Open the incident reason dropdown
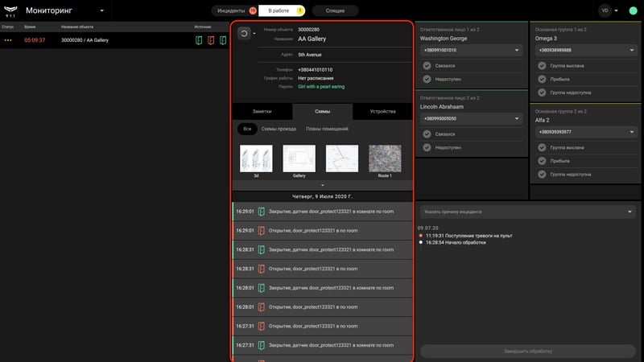The image size is (644, 362). [527, 212]
